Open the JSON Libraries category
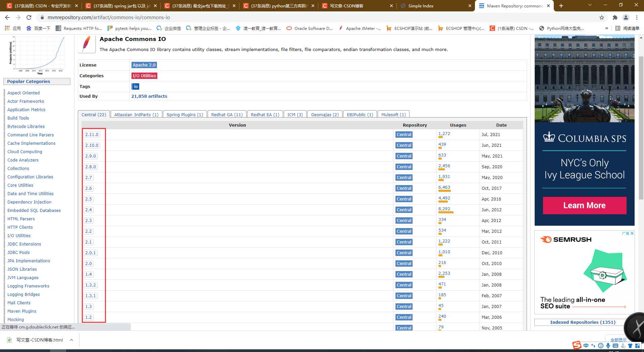Image resolution: width=644 pixels, height=352 pixels. tap(22, 269)
